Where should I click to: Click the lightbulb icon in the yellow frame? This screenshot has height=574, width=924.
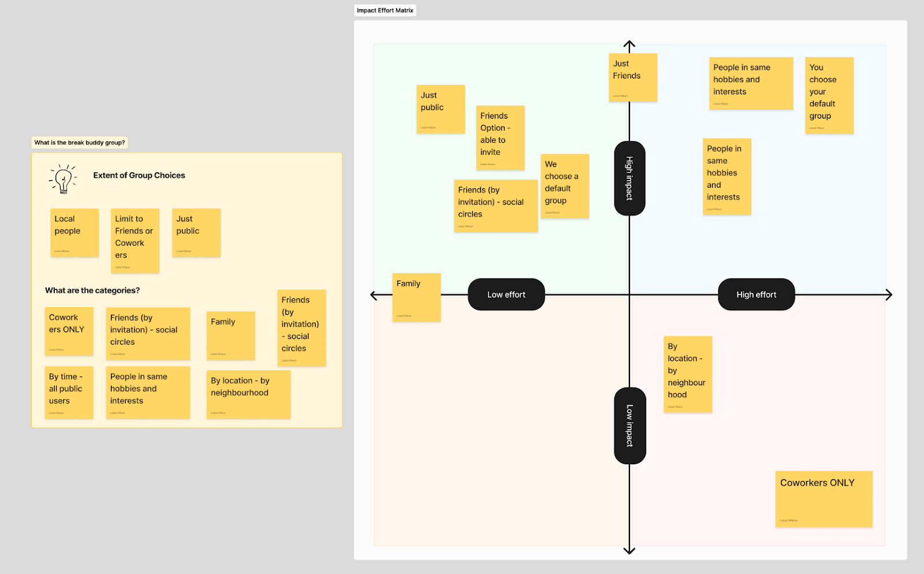62,179
